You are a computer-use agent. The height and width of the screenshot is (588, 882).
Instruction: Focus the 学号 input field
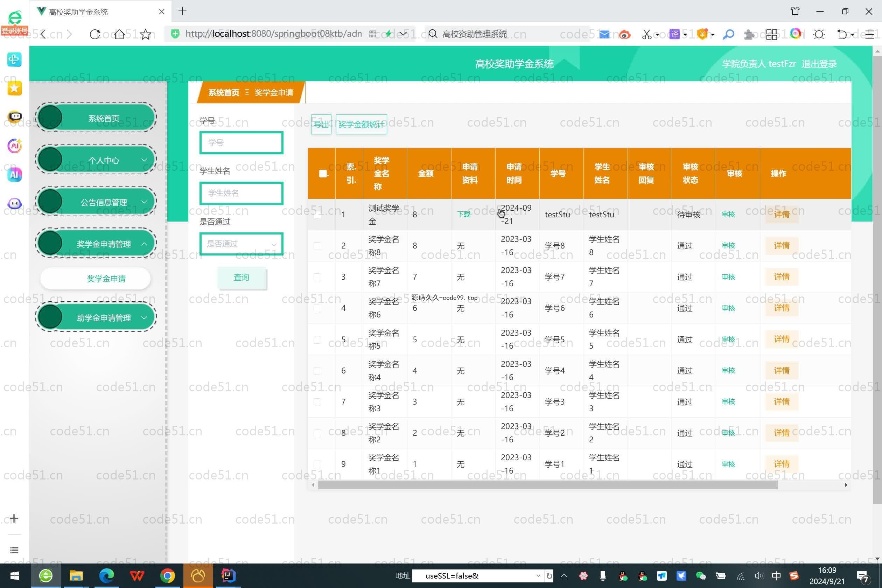(x=241, y=142)
